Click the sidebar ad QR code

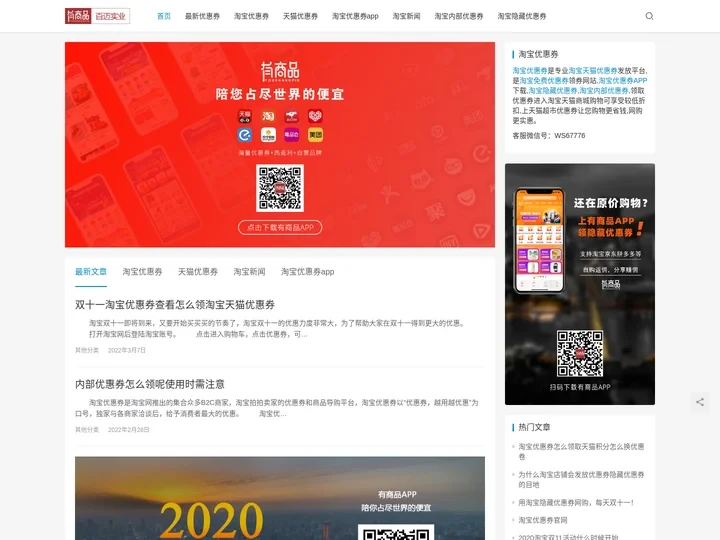[580, 354]
